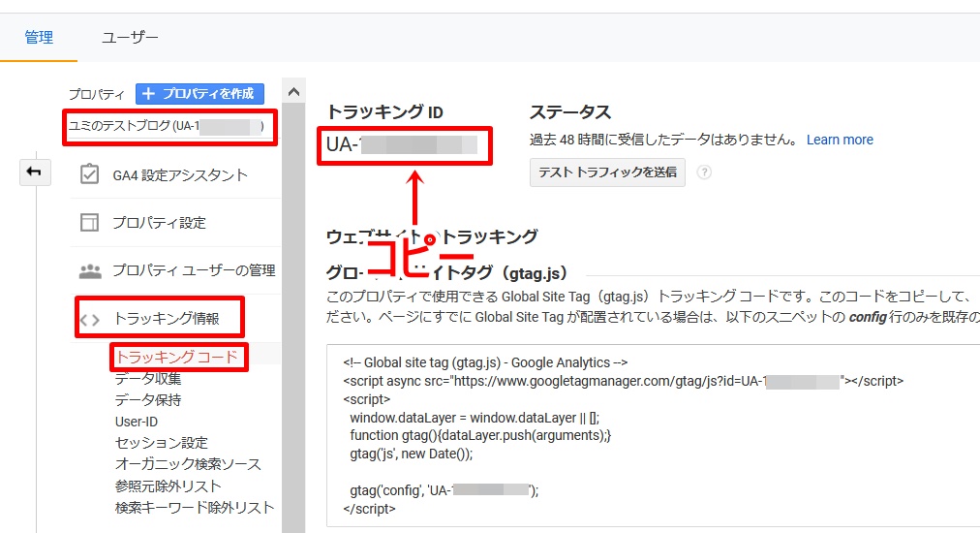980x533 pixels.
Task: Select 検索キーワード除外リスト submenu item
Action: [x=195, y=508]
